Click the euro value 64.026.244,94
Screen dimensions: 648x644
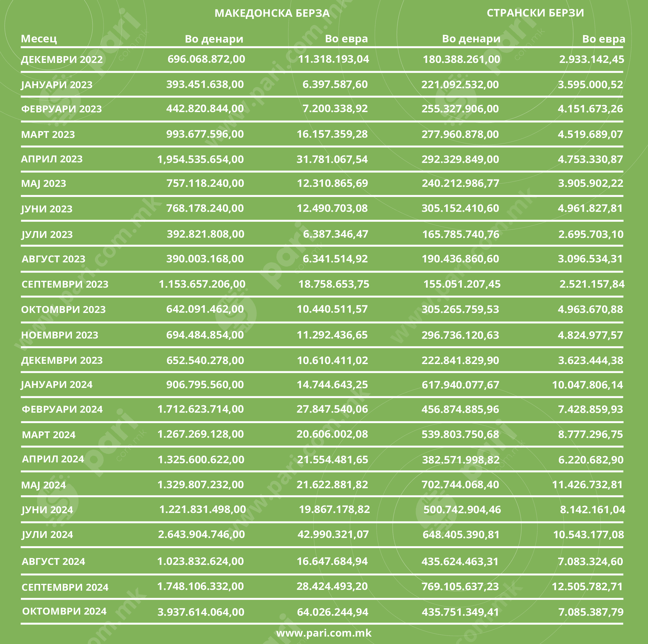click(x=333, y=612)
